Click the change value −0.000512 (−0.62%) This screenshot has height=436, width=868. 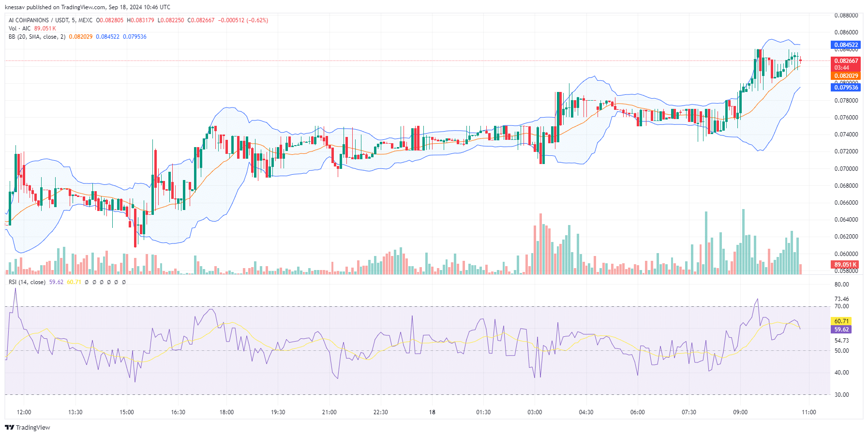243,20
